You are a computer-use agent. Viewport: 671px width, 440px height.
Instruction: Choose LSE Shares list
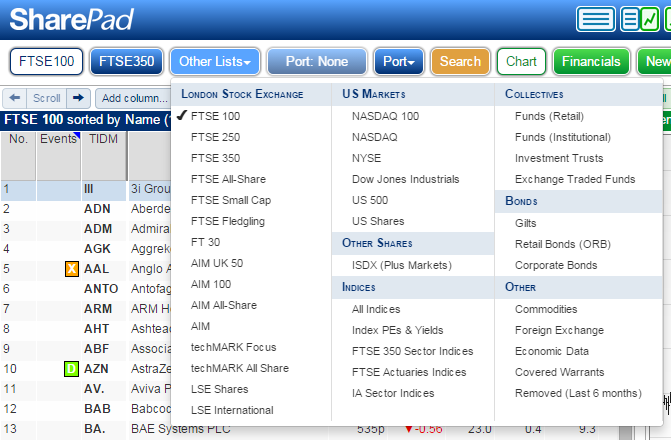tap(220, 389)
